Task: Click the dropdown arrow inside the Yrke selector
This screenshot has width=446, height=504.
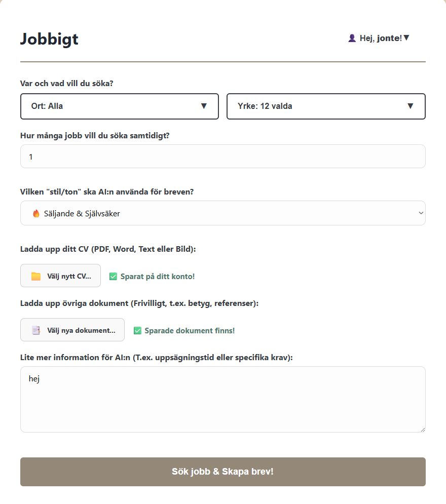Action: tap(411, 106)
